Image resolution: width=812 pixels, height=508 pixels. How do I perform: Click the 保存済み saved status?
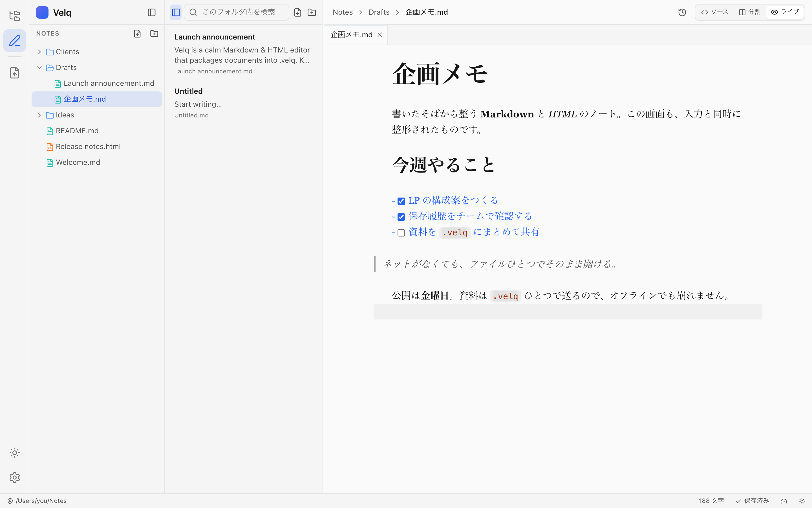(x=752, y=501)
